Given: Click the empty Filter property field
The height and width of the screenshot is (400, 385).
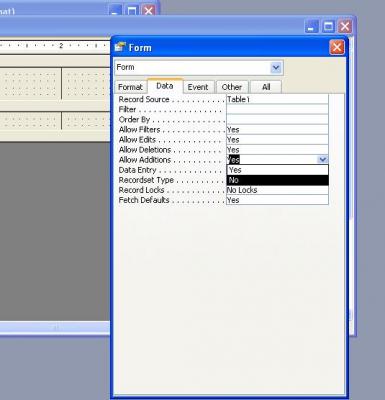Looking at the screenshot, I should [277, 109].
